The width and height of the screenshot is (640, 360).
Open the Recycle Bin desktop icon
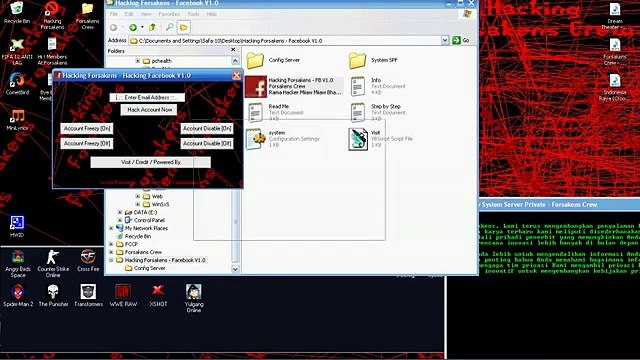pyautogui.click(x=17, y=12)
